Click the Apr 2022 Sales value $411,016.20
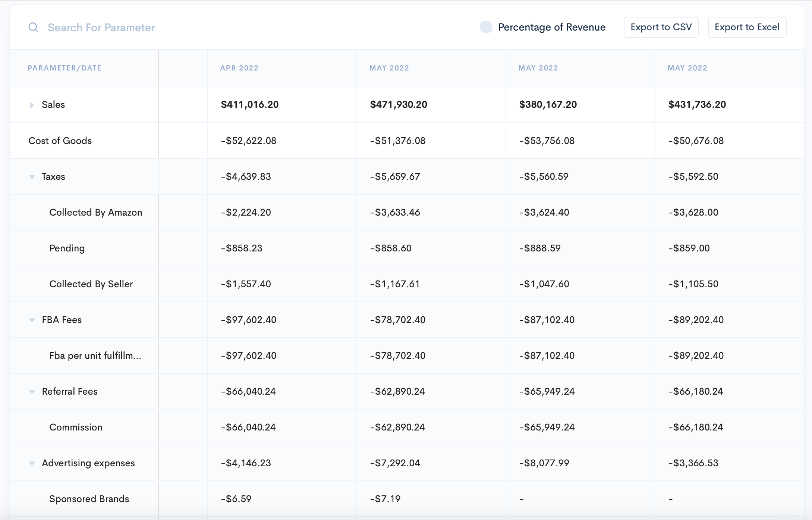 pos(249,104)
